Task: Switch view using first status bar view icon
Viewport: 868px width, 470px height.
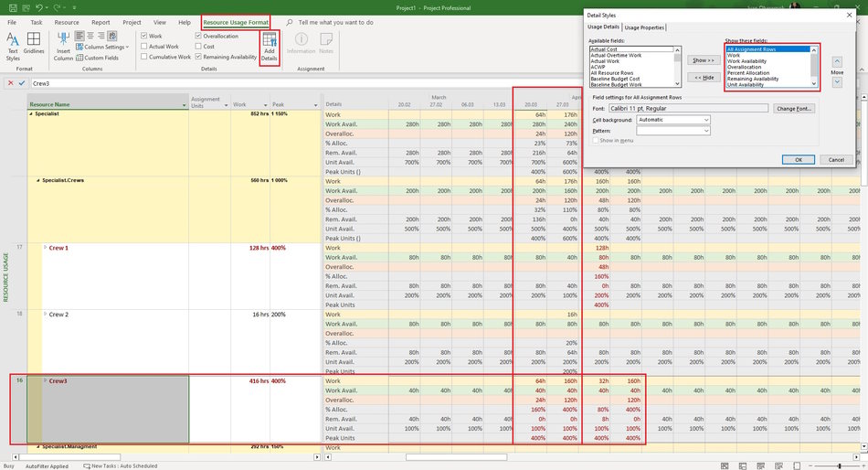Action: [725, 466]
